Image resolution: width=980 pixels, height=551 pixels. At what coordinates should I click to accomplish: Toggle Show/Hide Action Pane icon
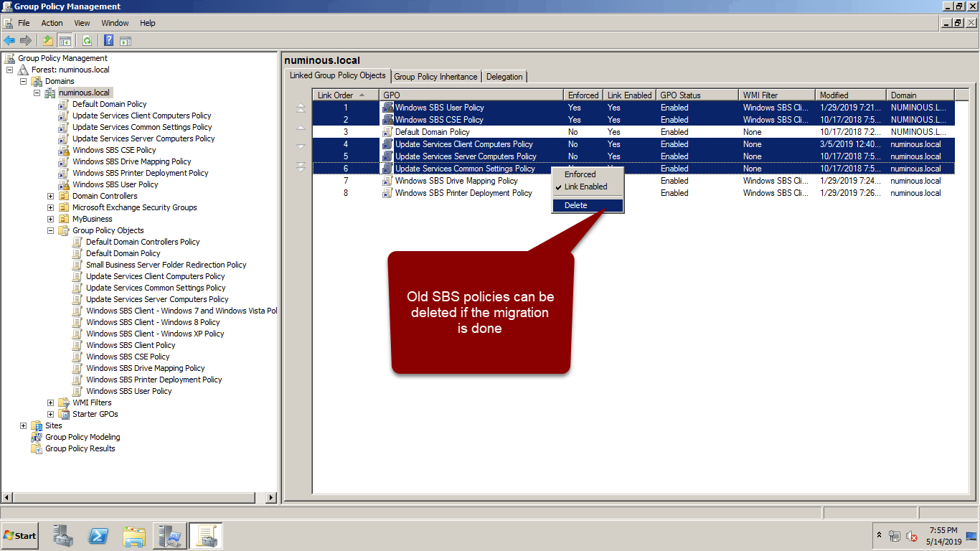coord(126,40)
